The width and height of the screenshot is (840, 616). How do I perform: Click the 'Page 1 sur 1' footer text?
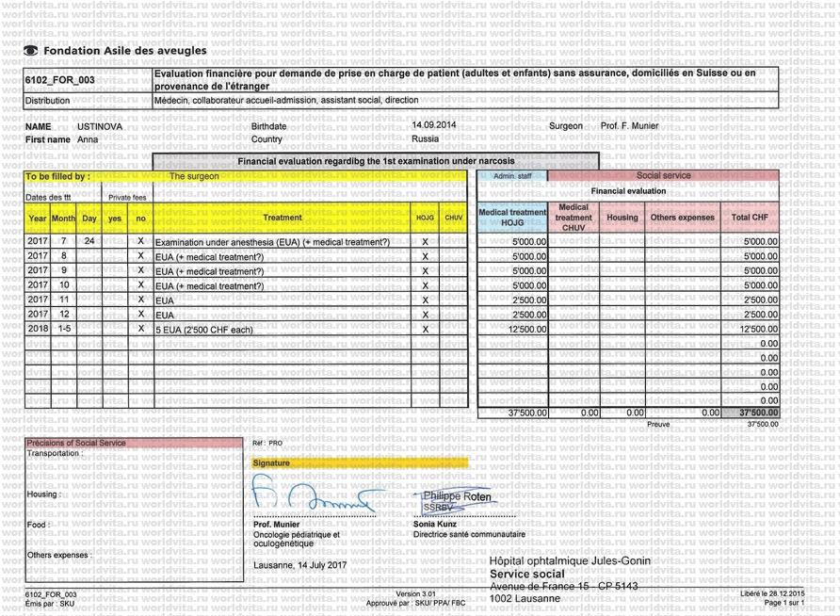tap(784, 603)
